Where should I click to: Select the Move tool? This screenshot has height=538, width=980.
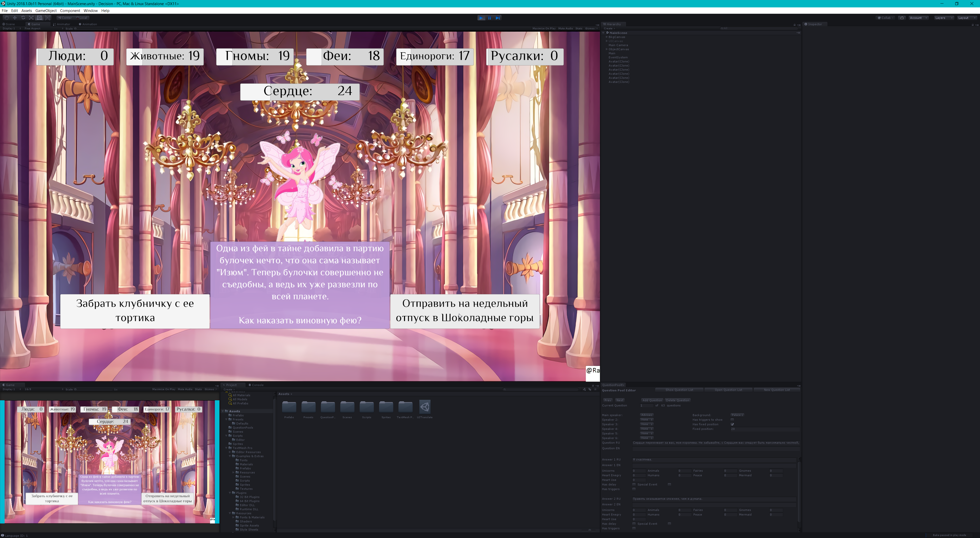point(15,18)
